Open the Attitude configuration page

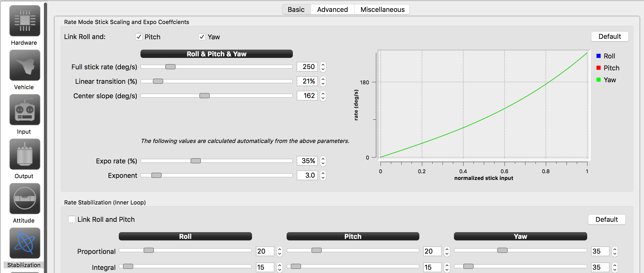[25, 199]
